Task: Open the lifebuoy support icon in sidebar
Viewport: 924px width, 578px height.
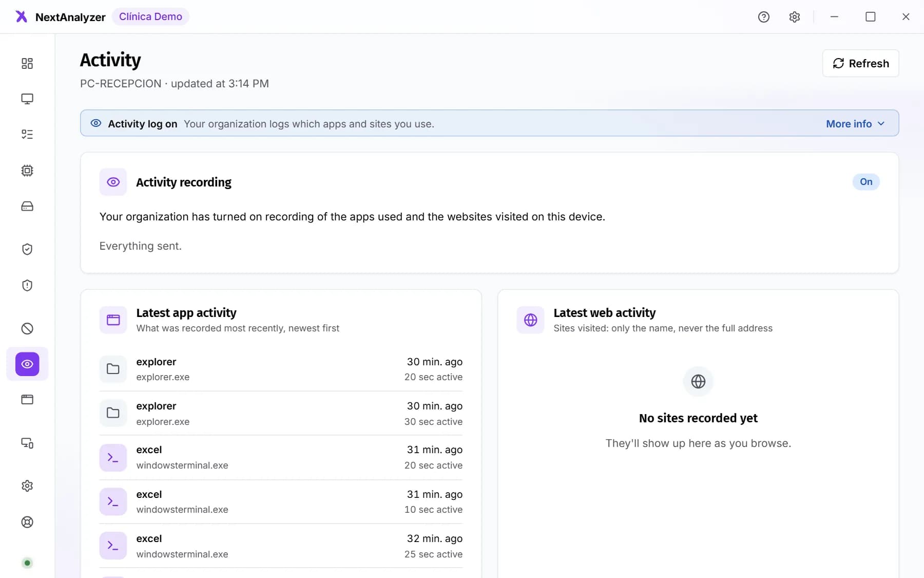Action: tap(27, 522)
